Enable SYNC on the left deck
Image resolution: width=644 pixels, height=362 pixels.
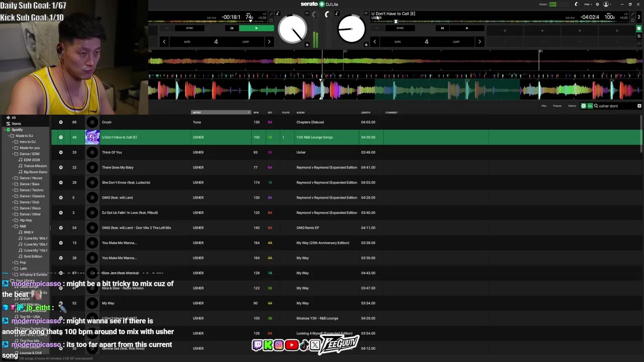coord(190,28)
